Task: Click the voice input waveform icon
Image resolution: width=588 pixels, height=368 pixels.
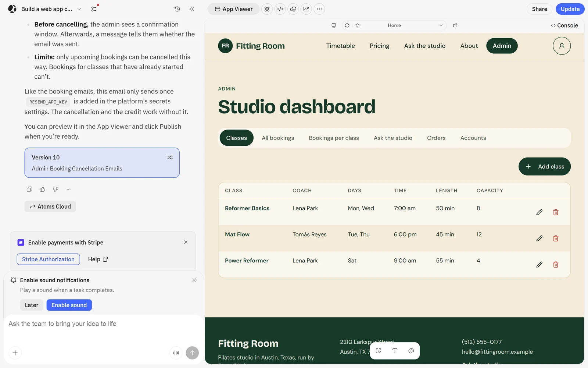Action: (176, 353)
